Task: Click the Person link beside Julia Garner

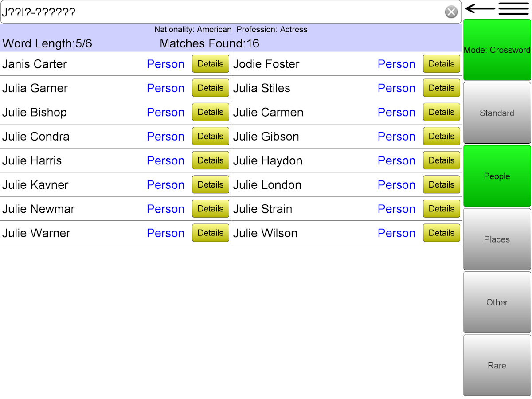Action: coord(165,88)
